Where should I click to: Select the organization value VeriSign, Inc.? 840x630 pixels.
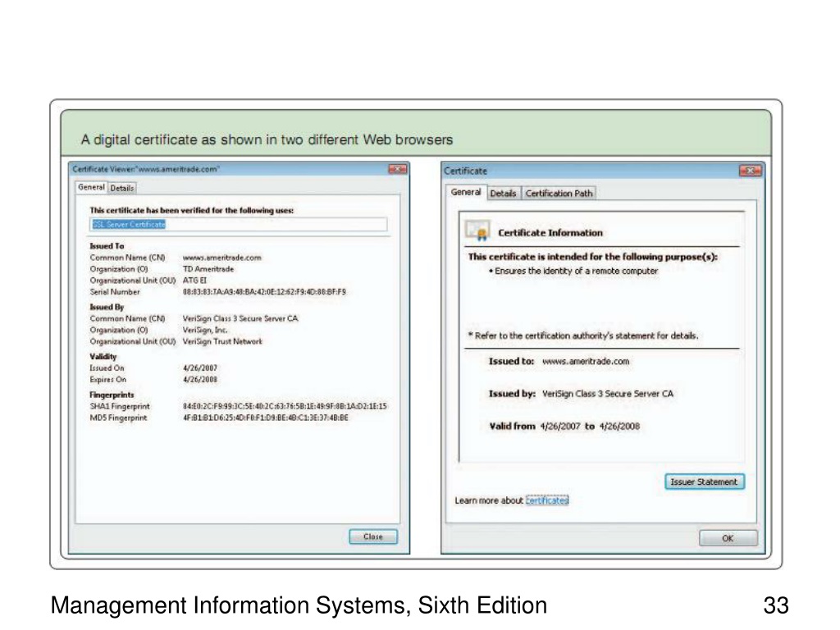[x=205, y=330]
